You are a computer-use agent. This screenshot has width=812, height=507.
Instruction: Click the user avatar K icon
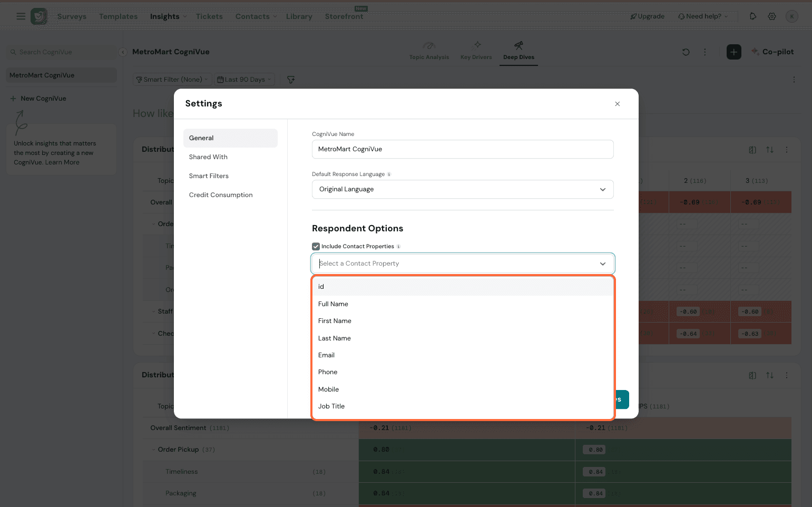(x=791, y=16)
